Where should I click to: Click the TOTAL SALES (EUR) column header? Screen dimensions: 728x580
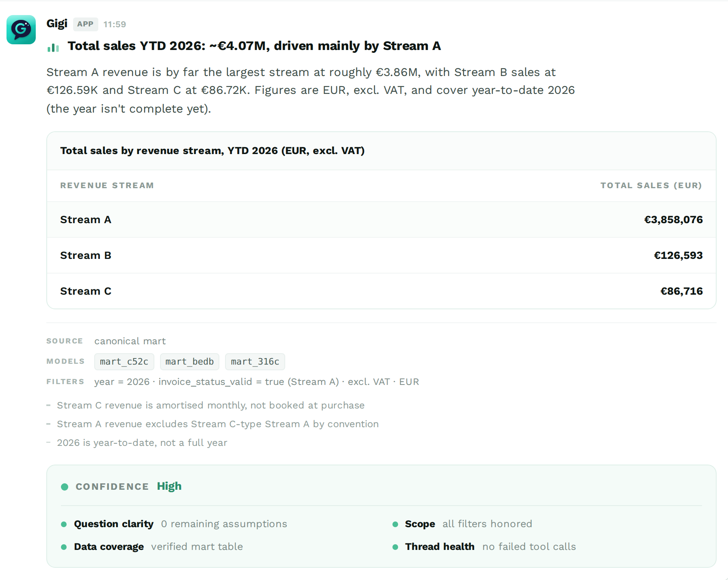652,186
